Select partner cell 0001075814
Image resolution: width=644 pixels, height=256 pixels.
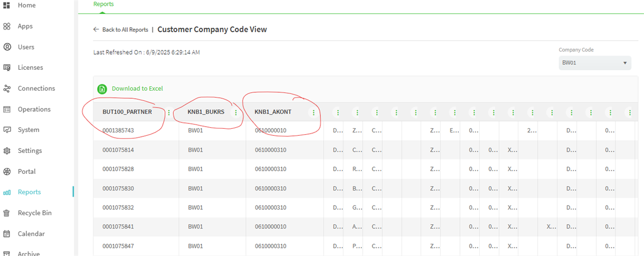tap(118, 150)
